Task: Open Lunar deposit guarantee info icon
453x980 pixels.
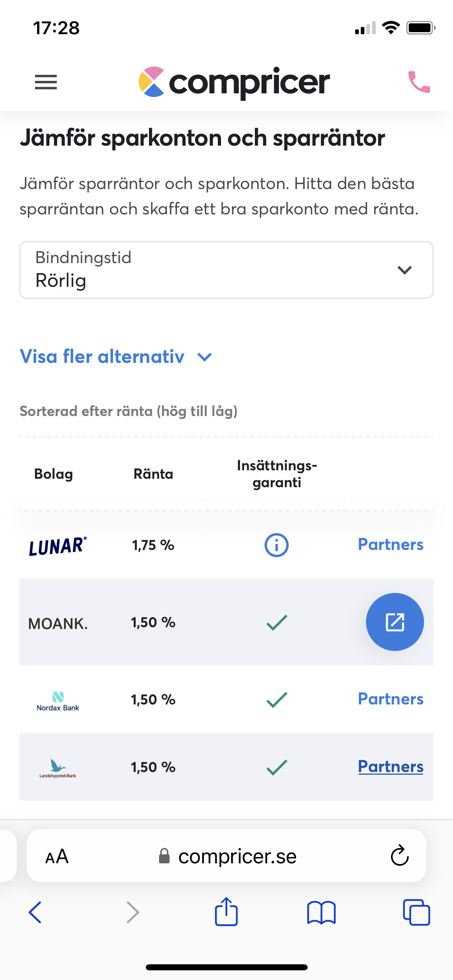Action: point(276,545)
